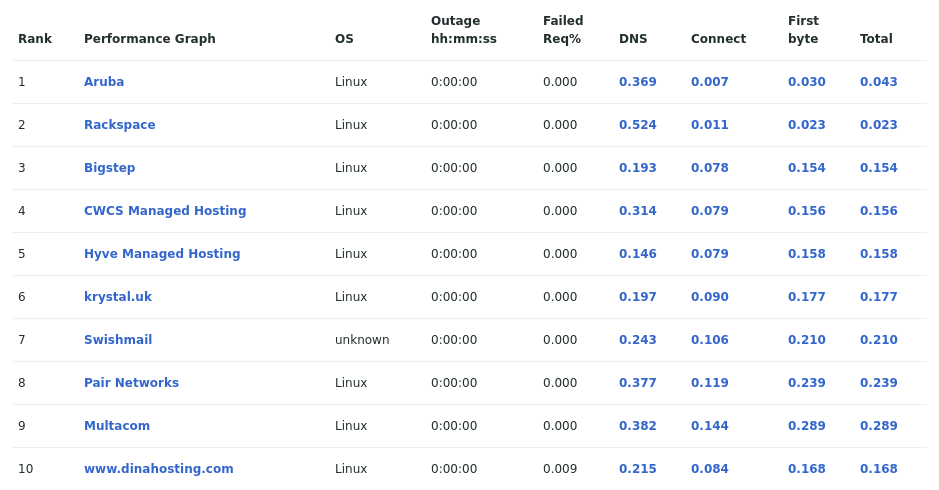Click krystal.uk's Connect value 0.090
The height and width of the screenshot is (490, 939).
tap(709, 297)
